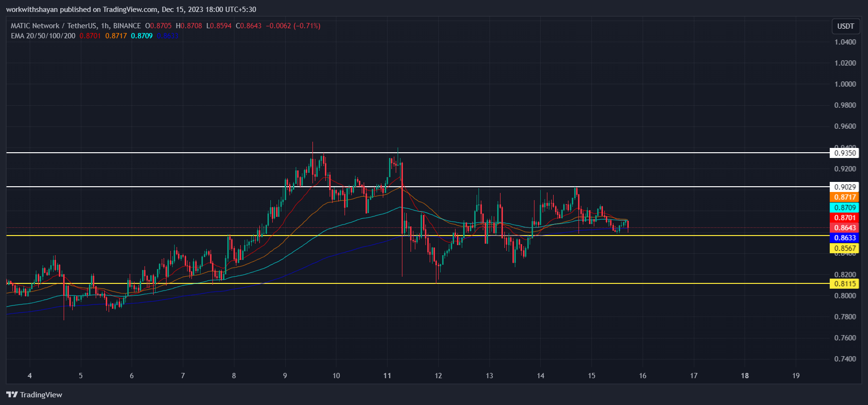Click the red EMA value 0.8701 in the legend
This screenshot has width=868, height=405.
(x=90, y=36)
